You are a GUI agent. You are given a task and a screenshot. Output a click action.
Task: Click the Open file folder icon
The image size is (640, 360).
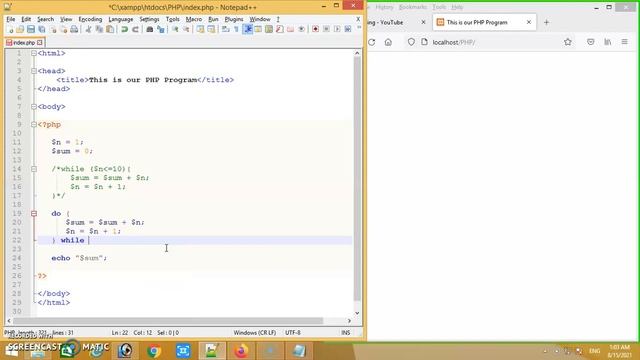[20, 29]
